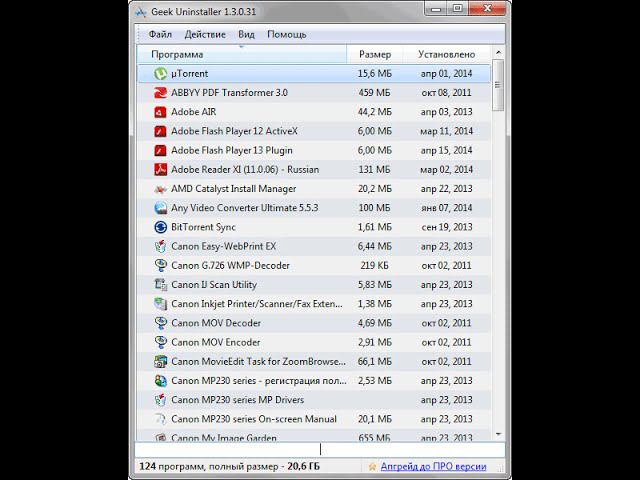
Task: Click the 1,38 МБ size value
Action: click(x=374, y=304)
